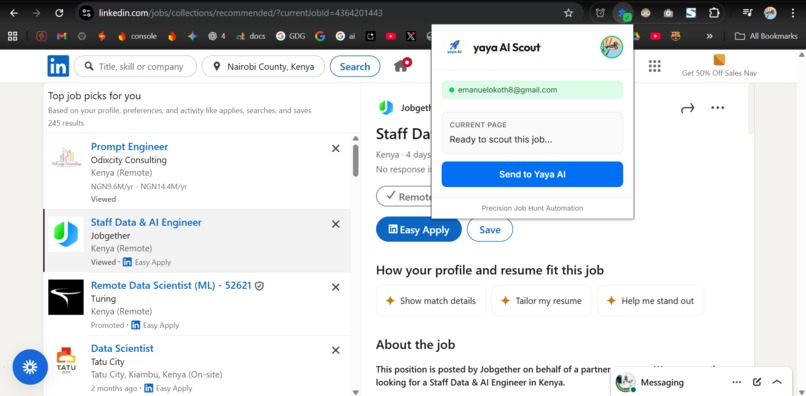The width and height of the screenshot is (806, 396).
Task: Open the X (Twitter) bookmark
Action: [410, 36]
